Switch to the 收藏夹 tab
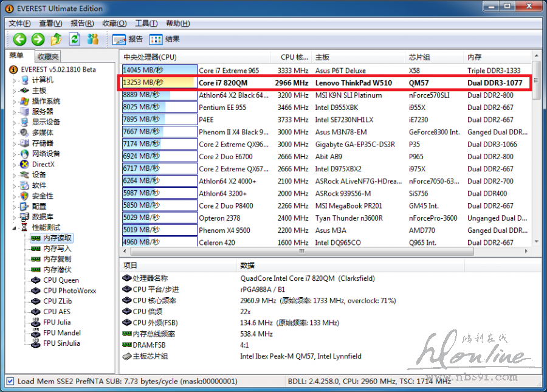Viewport: 547px width, 392px height. (48, 57)
